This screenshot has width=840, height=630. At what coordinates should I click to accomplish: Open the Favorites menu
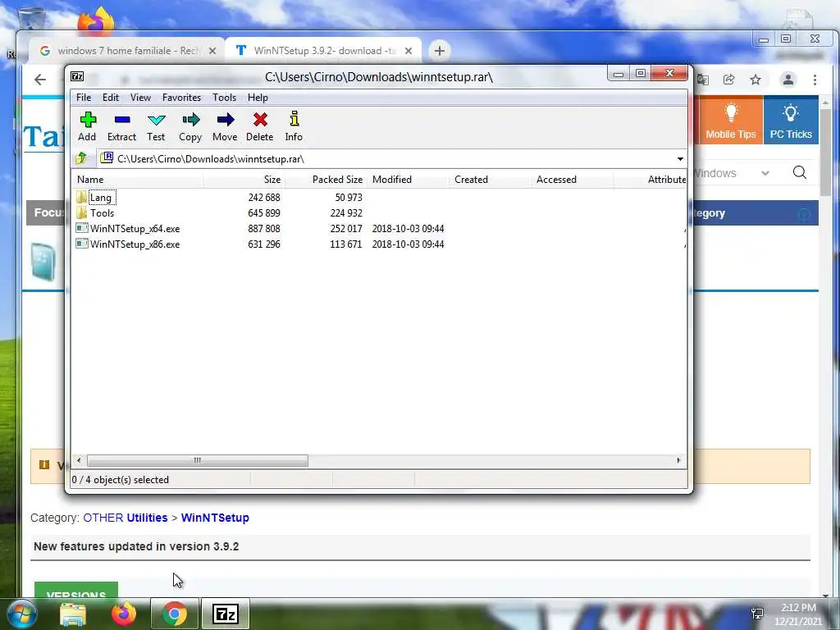click(x=181, y=98)
